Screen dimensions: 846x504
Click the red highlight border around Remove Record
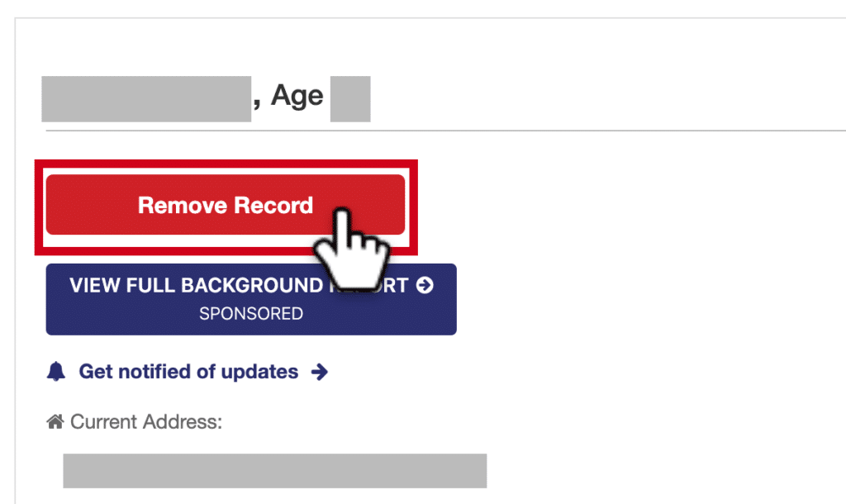226,164
